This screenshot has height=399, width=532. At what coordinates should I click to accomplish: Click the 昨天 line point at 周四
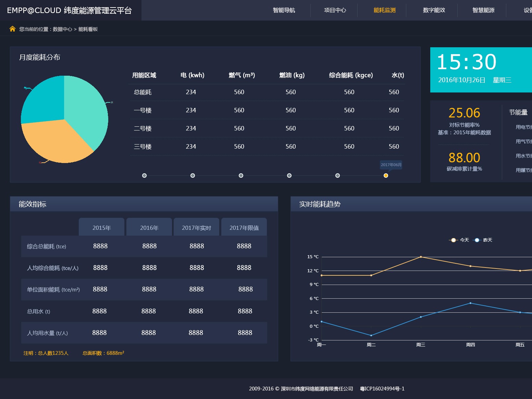pyautogui.click(x=470, y=303)
